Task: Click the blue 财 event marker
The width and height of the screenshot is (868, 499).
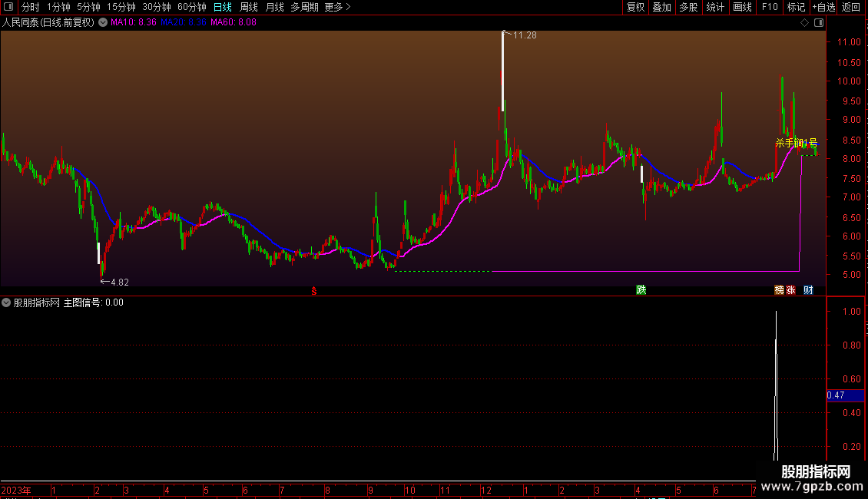Action: [x=808, y=289]
